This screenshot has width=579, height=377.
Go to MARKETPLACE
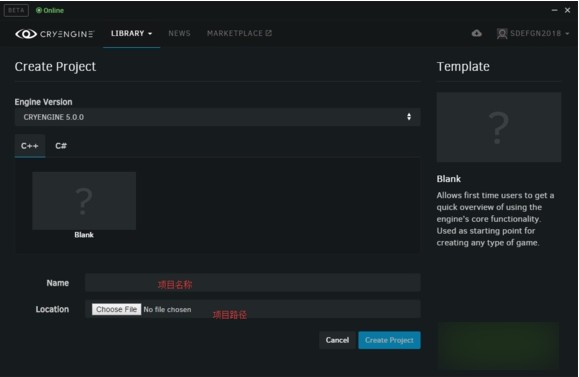pos(235,34)
